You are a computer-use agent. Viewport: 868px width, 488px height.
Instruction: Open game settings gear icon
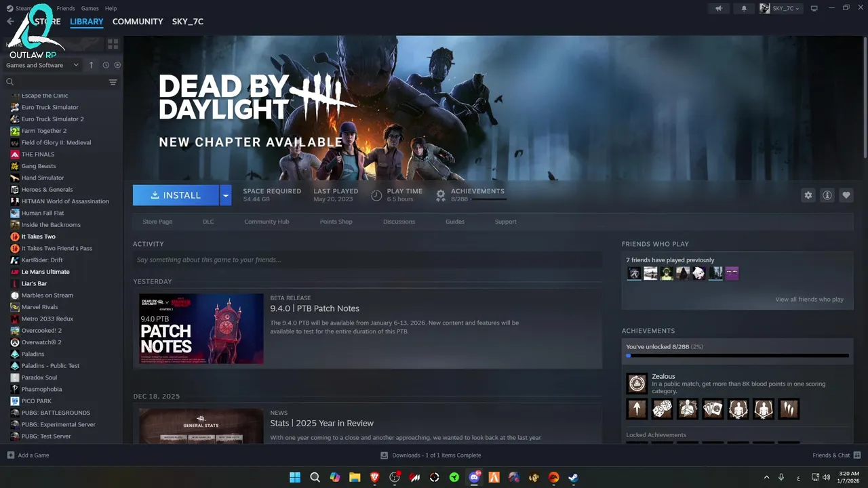click(x=808, y=195)
